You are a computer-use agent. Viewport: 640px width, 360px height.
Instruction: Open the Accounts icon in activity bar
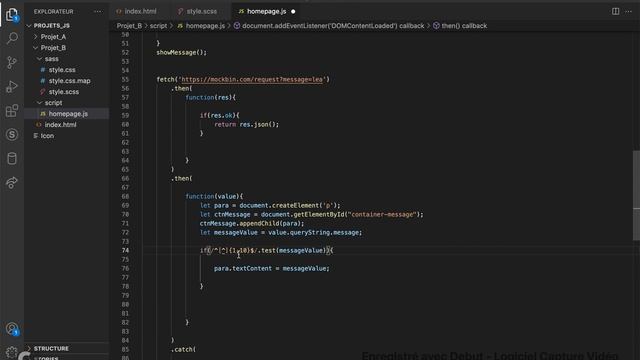[x=12, y=329]
